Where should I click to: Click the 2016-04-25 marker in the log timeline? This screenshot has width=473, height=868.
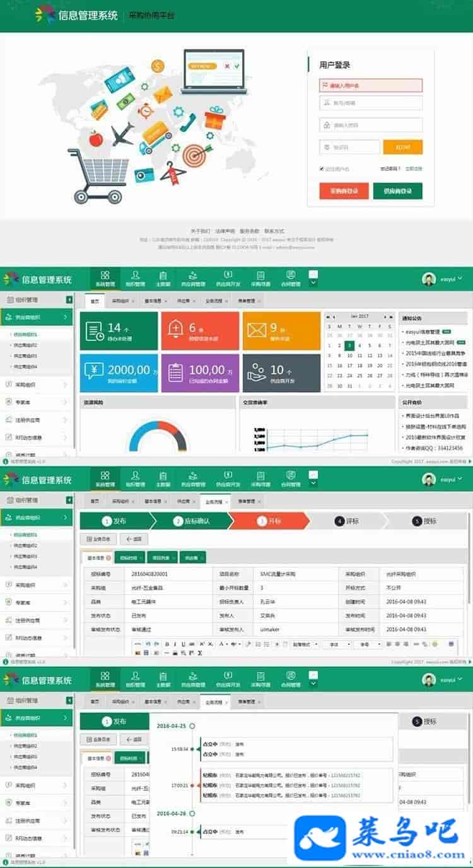(x=192, y=726)
